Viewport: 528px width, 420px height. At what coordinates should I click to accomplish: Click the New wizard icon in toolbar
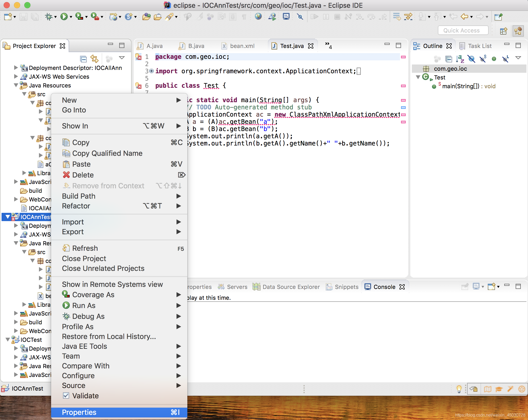tap(8, 17)
